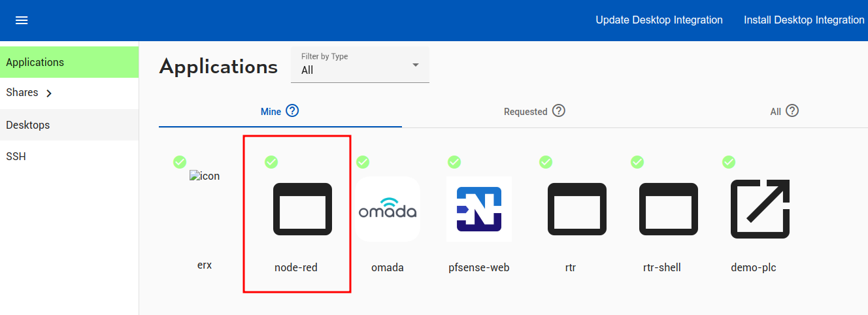
Task: Switch to the All applications tab
Action: (775, 112)
